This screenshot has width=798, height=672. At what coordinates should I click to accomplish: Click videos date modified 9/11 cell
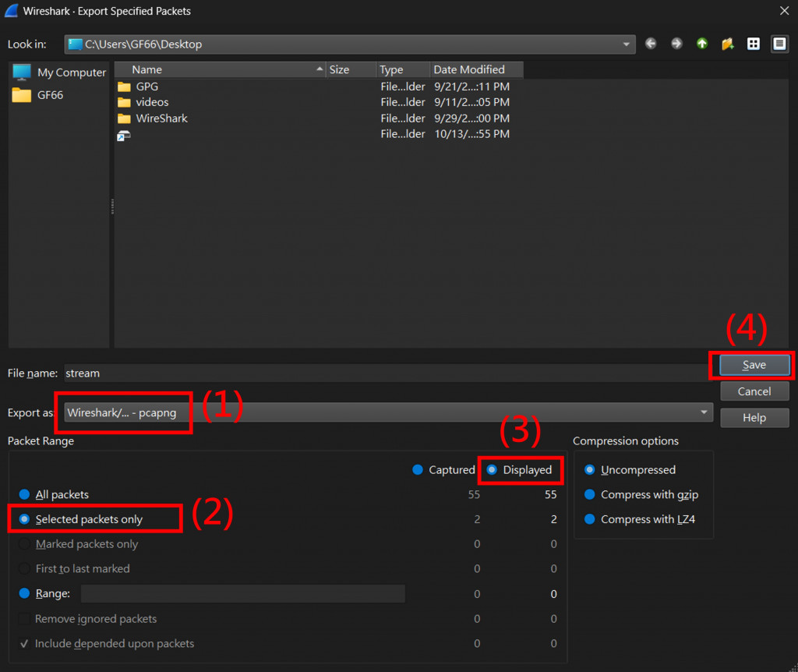(471, 102)
